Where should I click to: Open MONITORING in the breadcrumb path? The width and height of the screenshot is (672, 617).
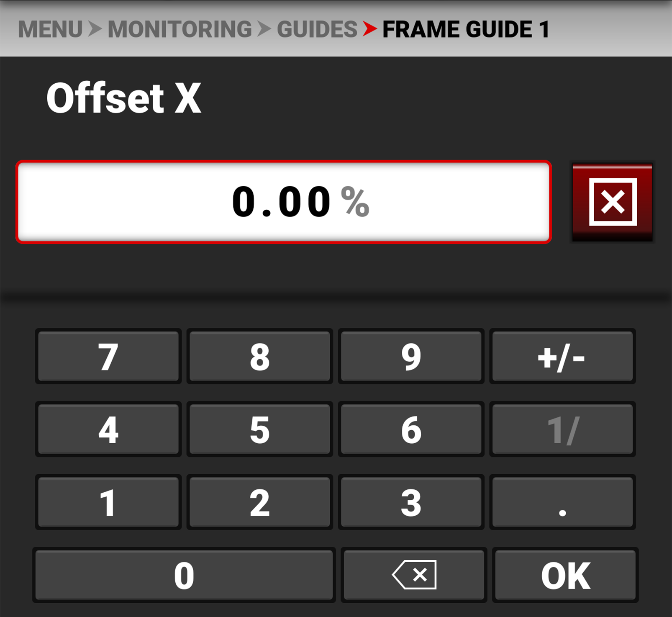point(180,29)
